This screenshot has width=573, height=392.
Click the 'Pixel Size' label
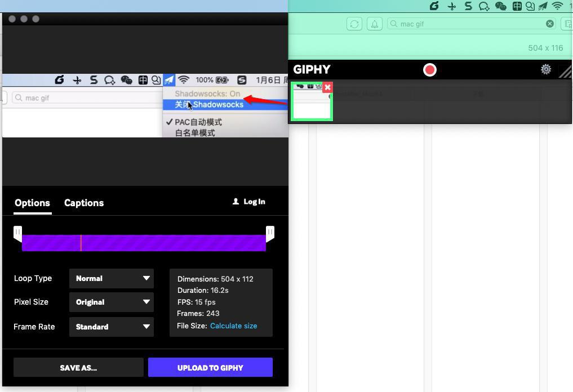tap(31, 302)
